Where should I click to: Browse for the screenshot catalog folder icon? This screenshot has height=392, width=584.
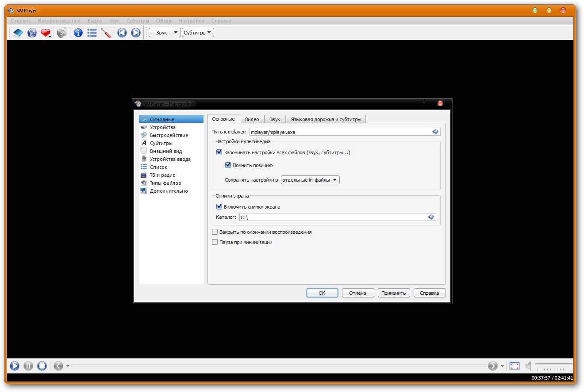click(431, 217)
